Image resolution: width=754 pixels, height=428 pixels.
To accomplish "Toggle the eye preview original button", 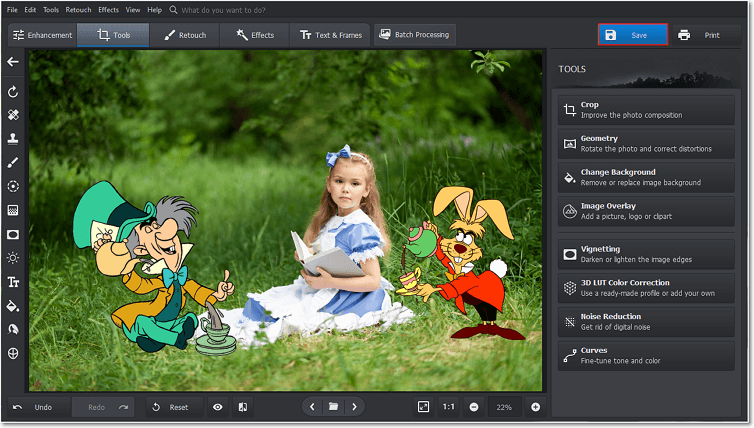I will tap(218, 407).
